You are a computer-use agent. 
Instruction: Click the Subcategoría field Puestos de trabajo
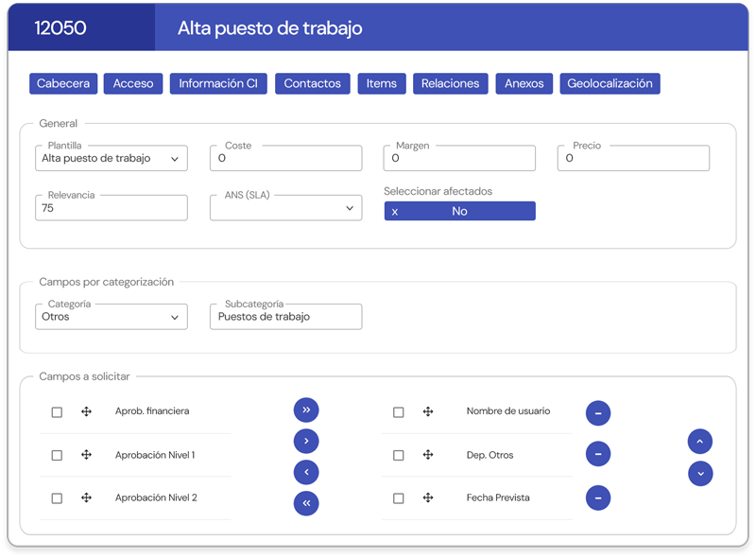(286, 317)
